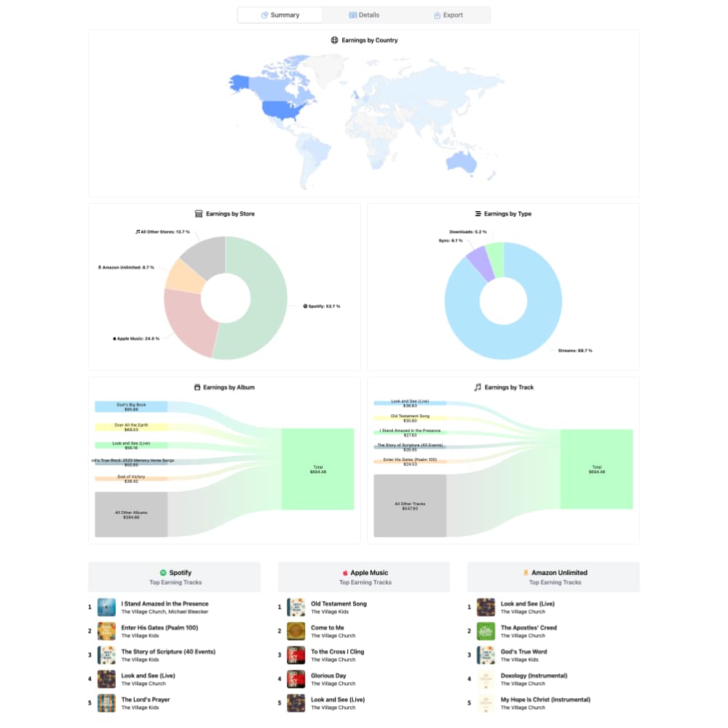Click Apple Music track title Look and See (Live)

tap(338, 700)
